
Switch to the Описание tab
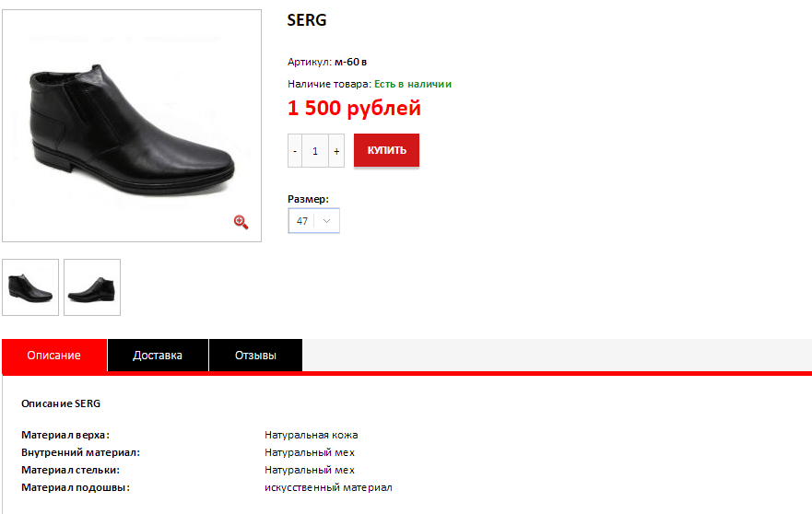pyautogui.click(x=54, y=356)
